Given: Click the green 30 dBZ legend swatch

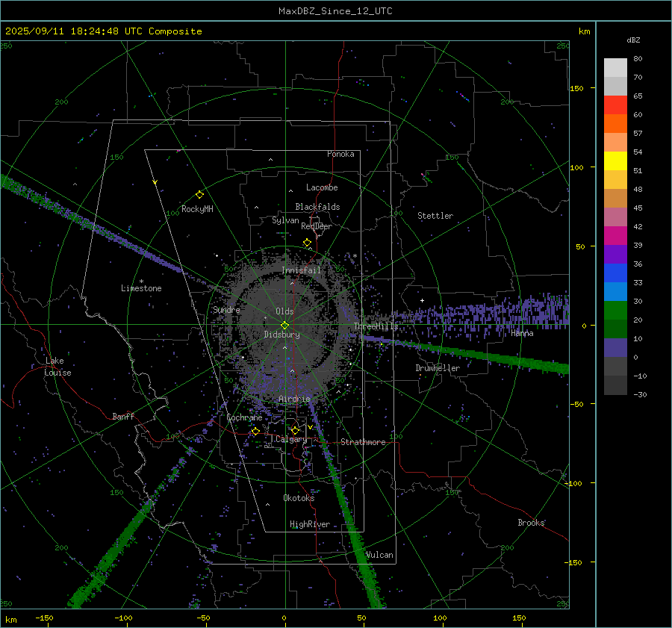Looking at the screenshot, I should click(615, 311).
